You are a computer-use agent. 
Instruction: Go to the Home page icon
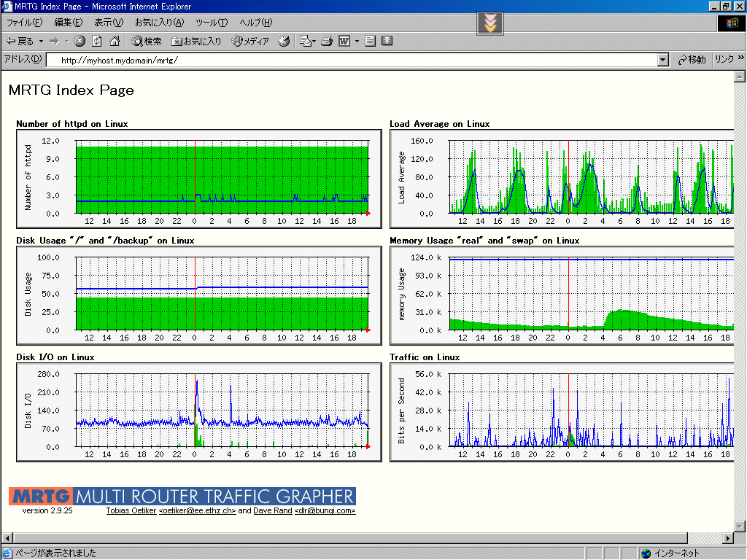tap(115, 42)
